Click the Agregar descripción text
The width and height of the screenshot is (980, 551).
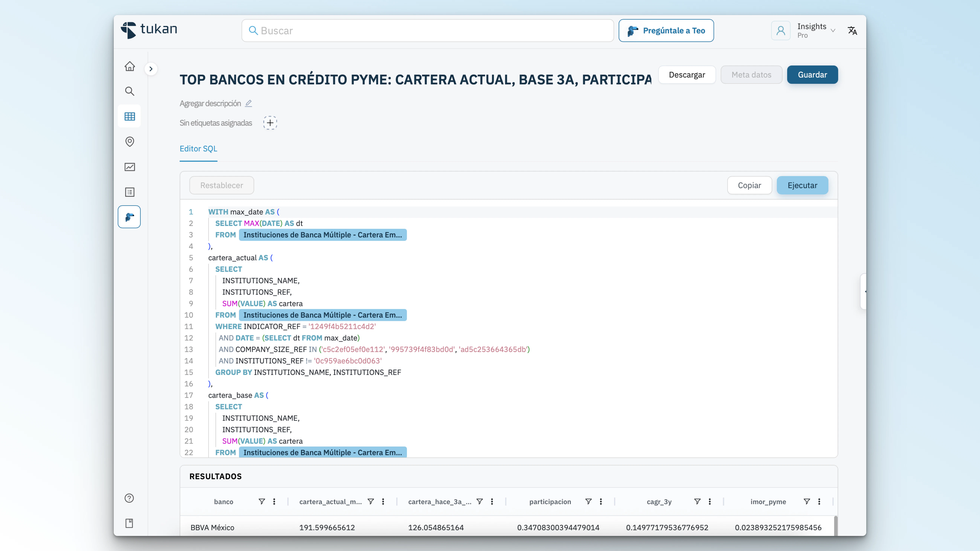(x=210, y=103)
